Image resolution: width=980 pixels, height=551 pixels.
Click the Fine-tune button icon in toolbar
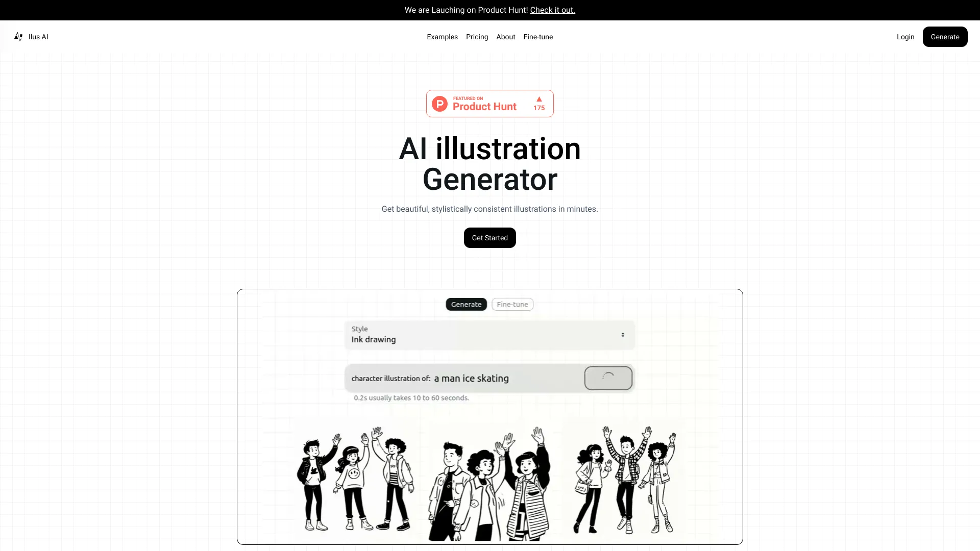538,36
